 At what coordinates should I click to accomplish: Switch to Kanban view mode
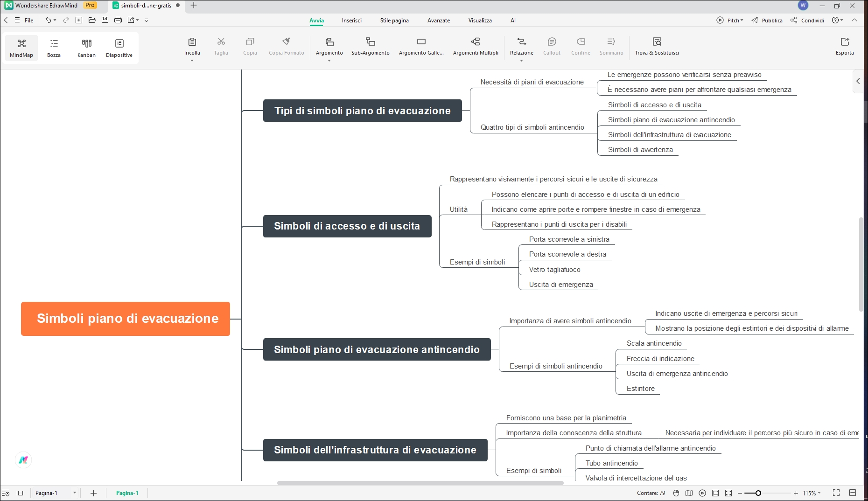coord(86,48)
